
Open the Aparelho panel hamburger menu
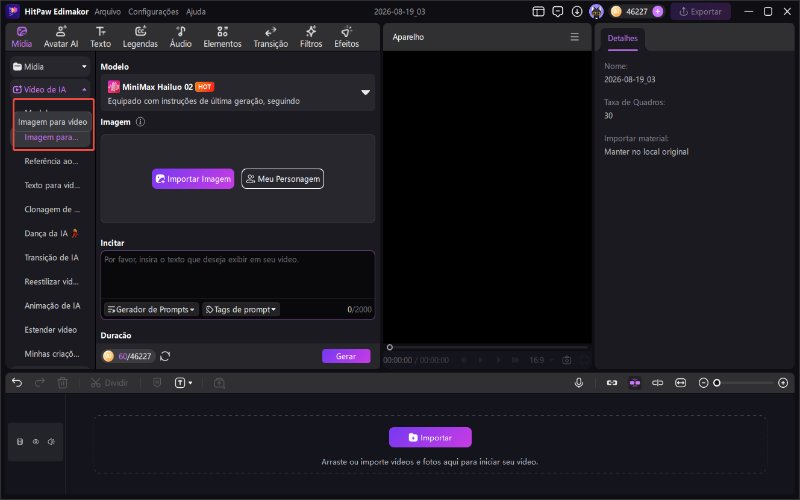tap(574, 37)
